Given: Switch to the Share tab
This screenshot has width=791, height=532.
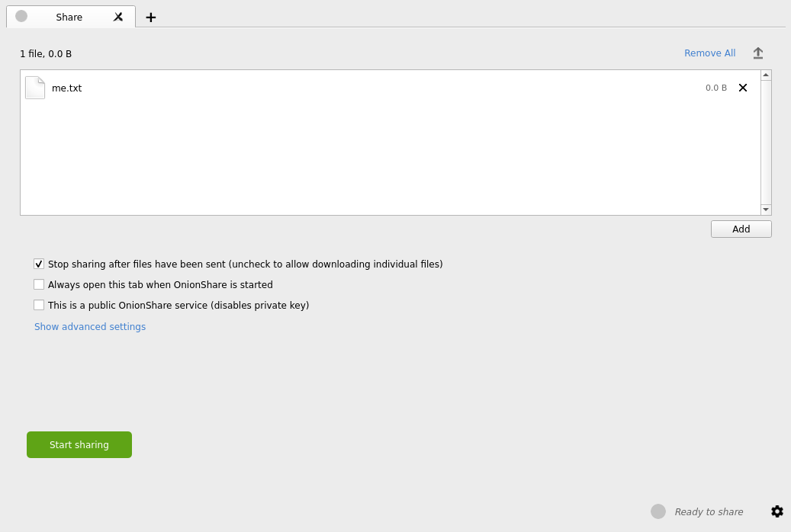Looking at the screenshot, I should 69,17.
